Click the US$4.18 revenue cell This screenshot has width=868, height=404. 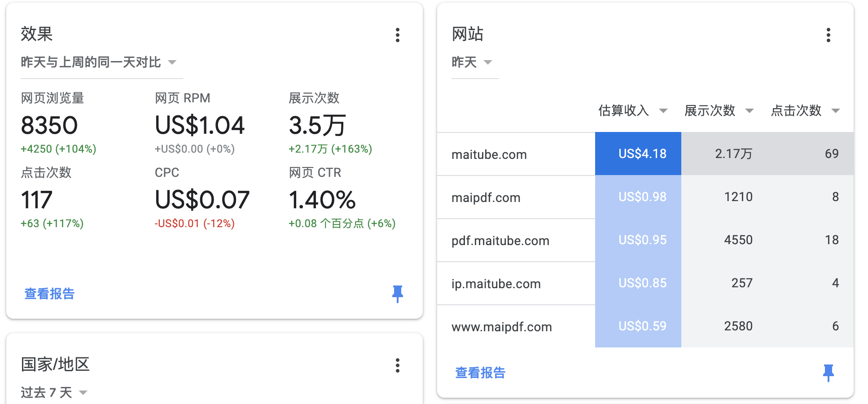pyautogui.click(x=638, y=154)
